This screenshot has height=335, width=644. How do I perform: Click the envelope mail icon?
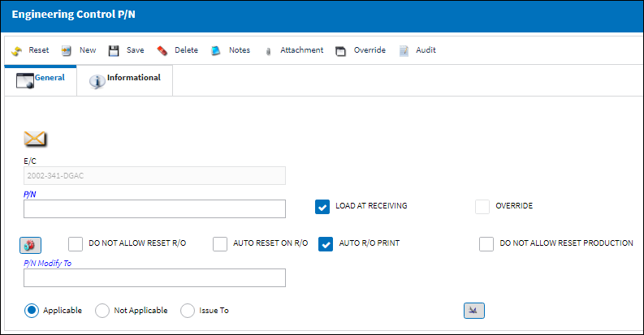pyautogui.click(x=35, y=139)
